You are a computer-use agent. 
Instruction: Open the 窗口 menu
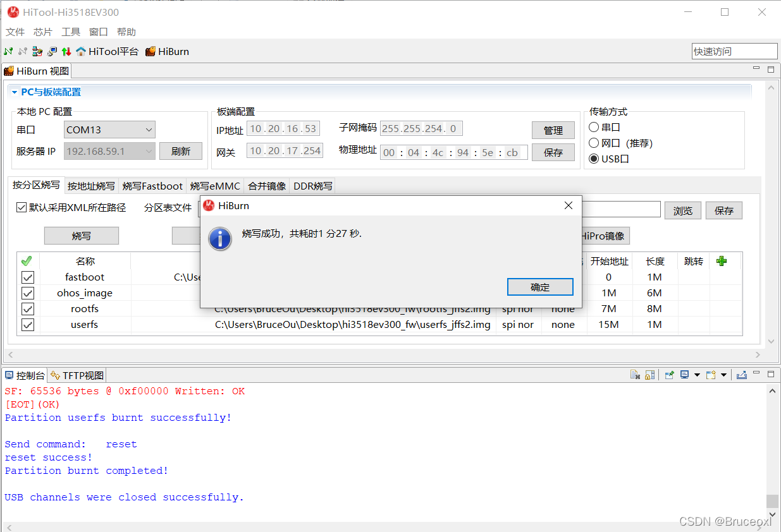tap(99, 32)
